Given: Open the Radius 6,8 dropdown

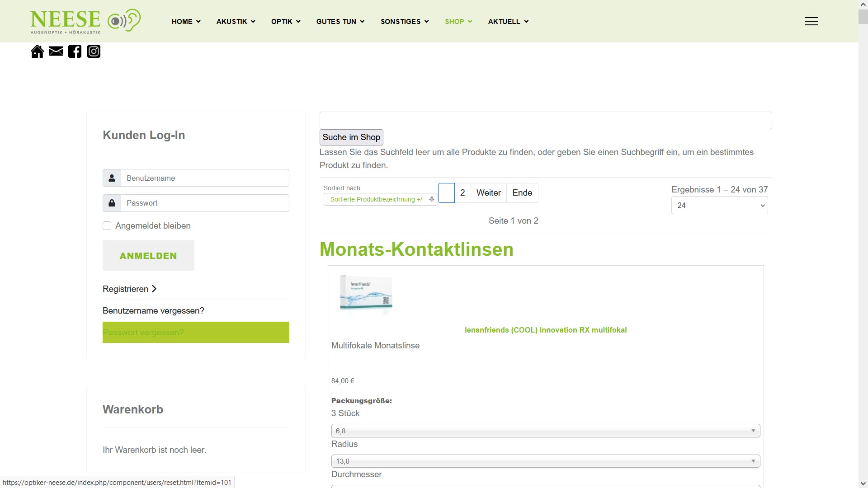Looking at the screenshot, I should click(545, 431).
